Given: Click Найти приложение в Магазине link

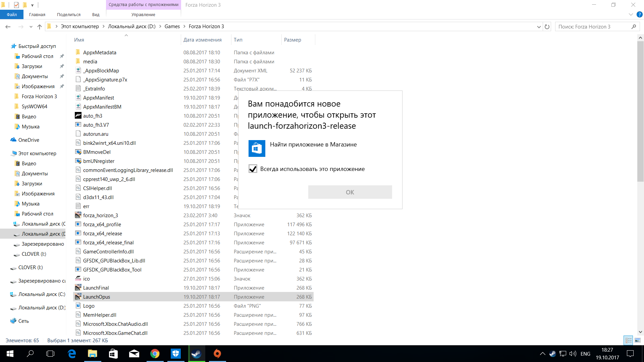Looking at the screenshot, I should [x=313, y=144].
